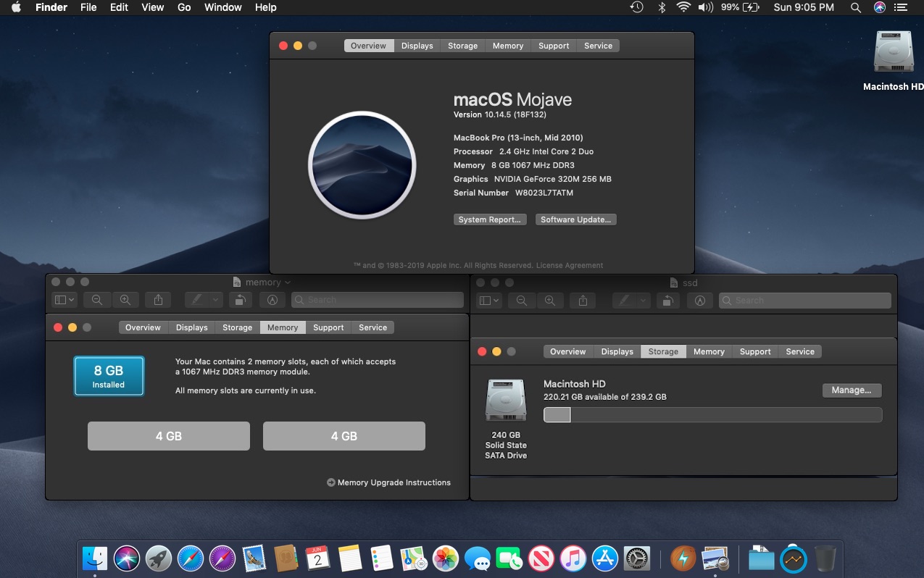This screenshot has width=924, height=578.
Task: Toggle Markup toolbar in memory Preview window
Action: point(272,300)
